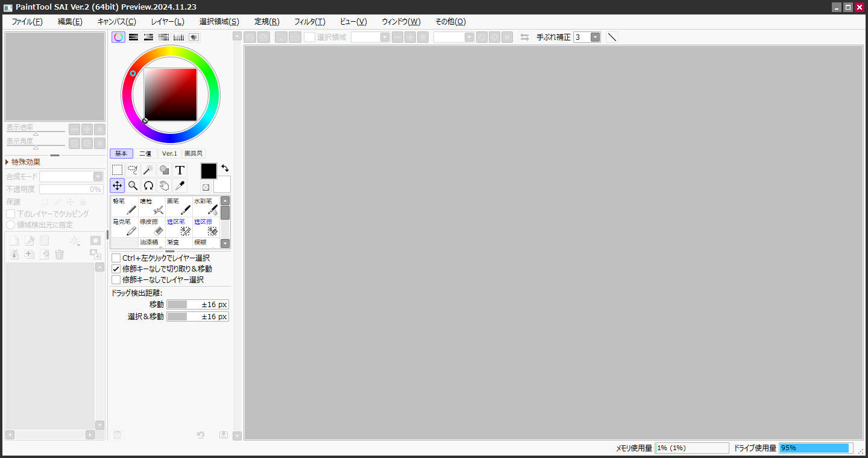This screenshot has height=458, width=868.
Task: Show the custom swatches panel
Action: click(x=178, y=37)
